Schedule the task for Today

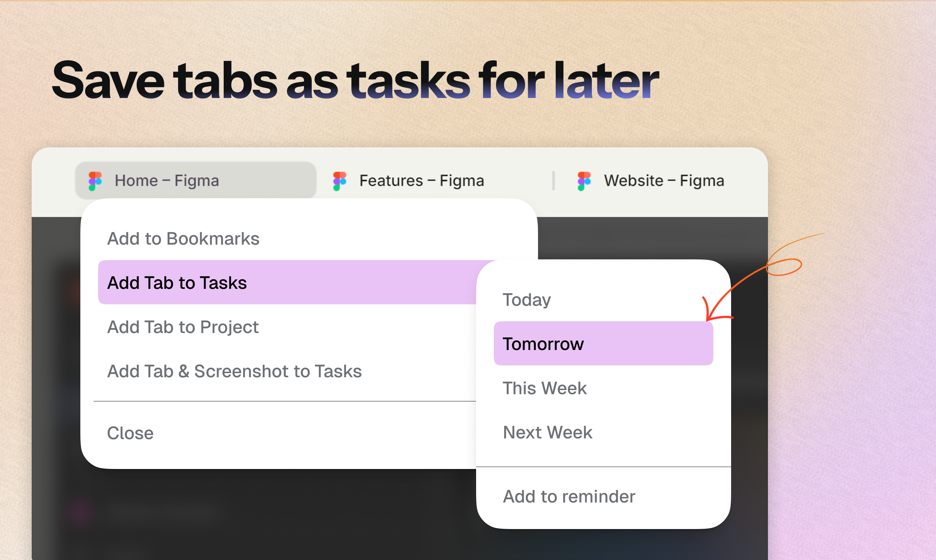(527, 300)
